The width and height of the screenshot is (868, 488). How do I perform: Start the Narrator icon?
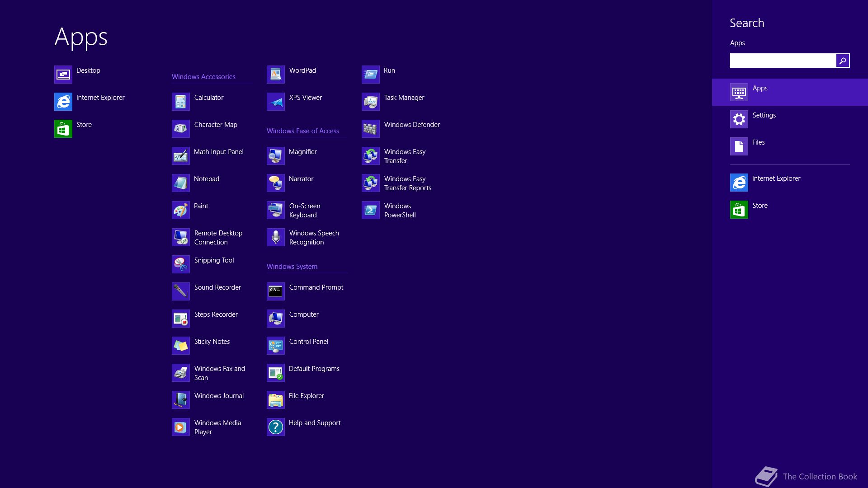(x=276, y=183)
